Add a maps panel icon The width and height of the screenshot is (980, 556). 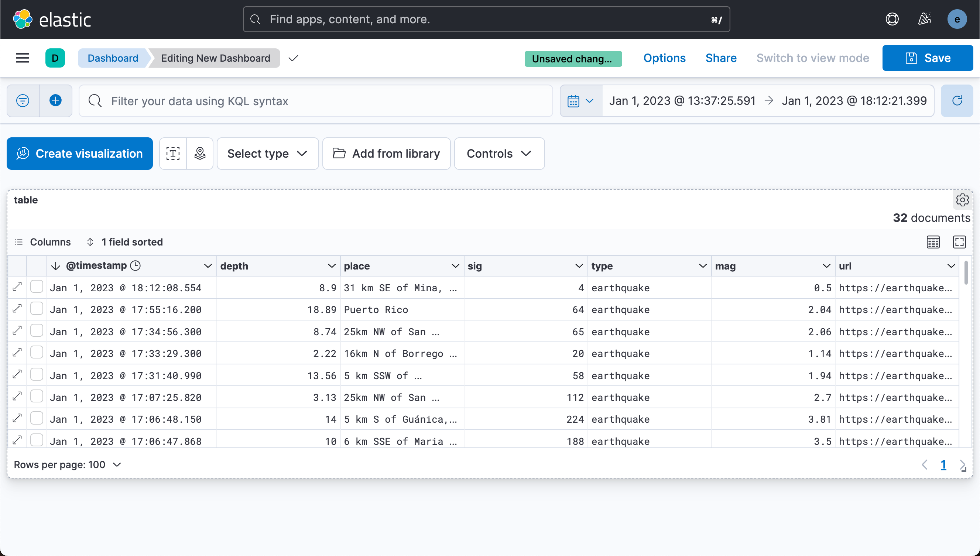[200, 154]
